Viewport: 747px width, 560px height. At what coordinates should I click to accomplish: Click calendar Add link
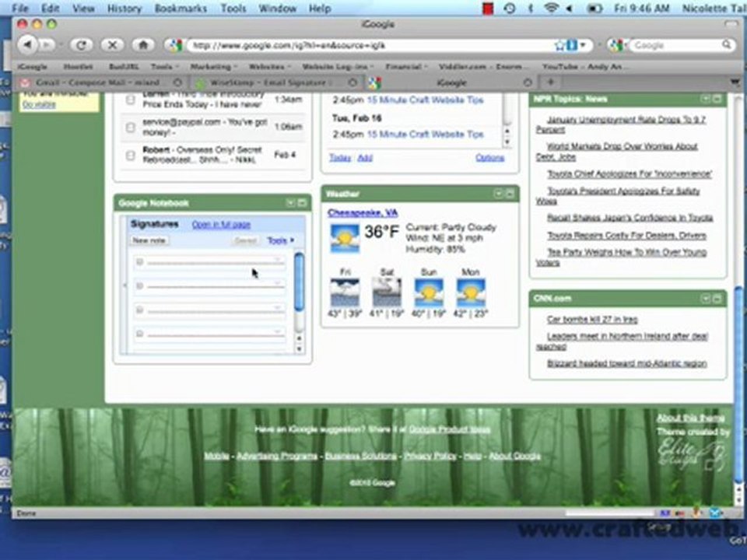365,158
